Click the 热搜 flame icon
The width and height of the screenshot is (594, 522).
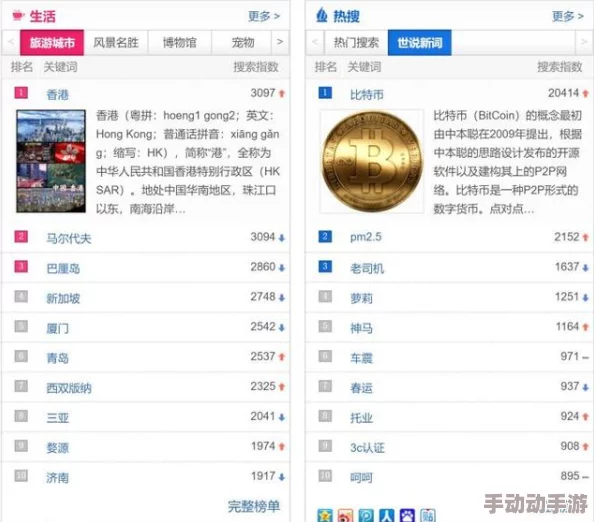pos(322,15)
